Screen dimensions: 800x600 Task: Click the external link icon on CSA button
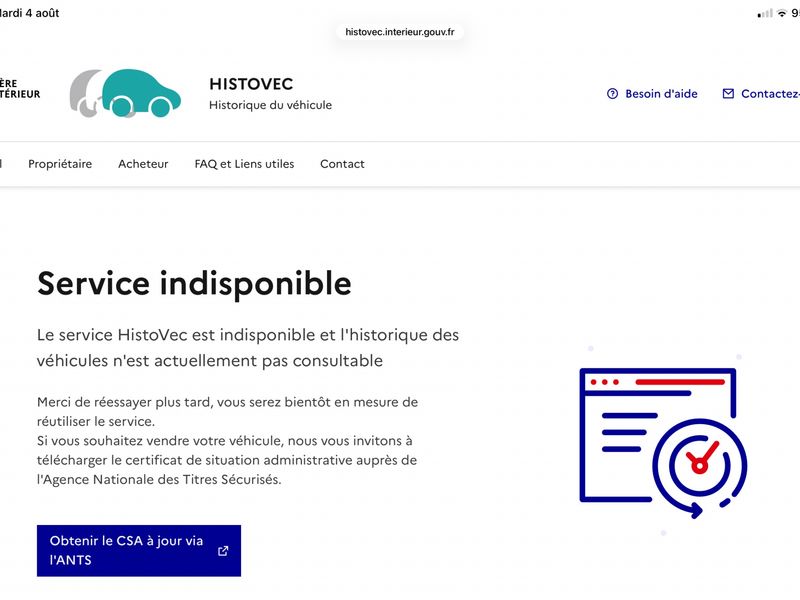click(x=223, y=551)
